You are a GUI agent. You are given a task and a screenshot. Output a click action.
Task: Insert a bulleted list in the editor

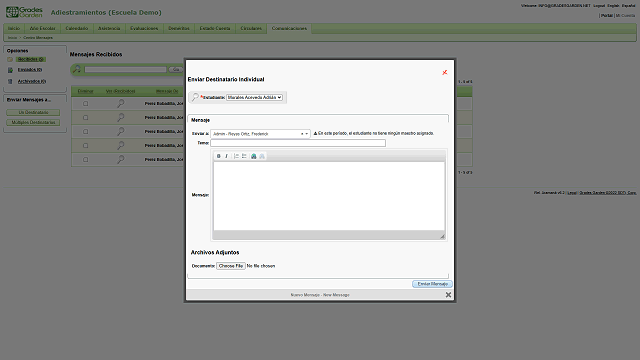pyautogui.click(x=244, y=156)
